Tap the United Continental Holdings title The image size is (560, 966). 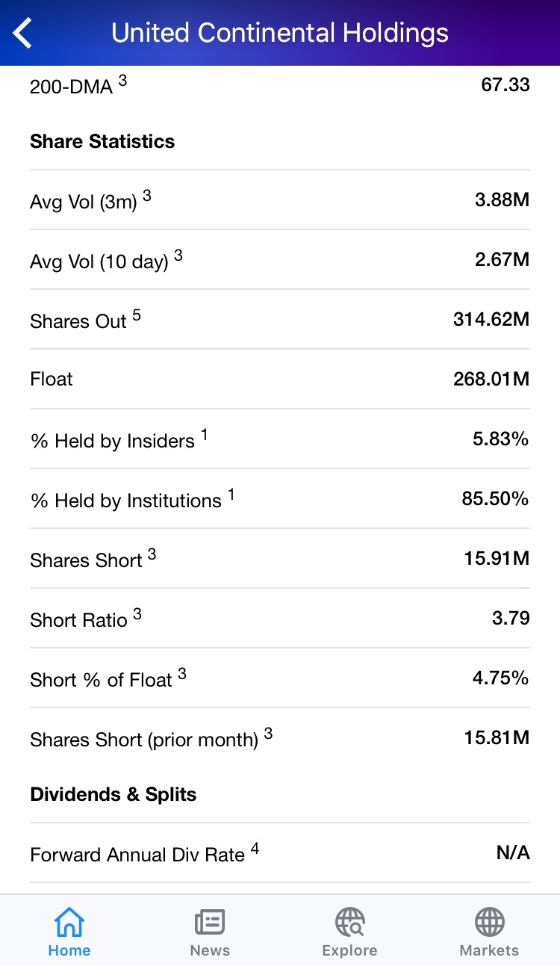point(280,33)
